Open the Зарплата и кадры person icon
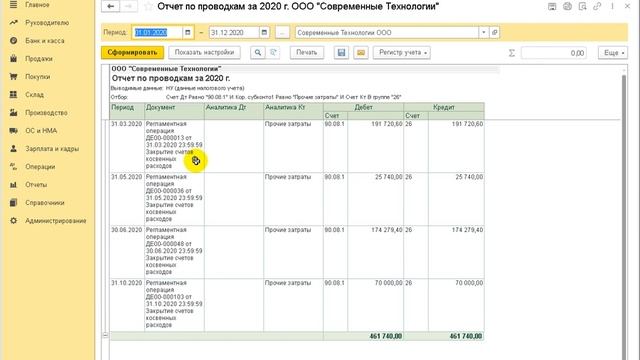The image size is (640, 360). pyautogui.click(x=13, y=149)
